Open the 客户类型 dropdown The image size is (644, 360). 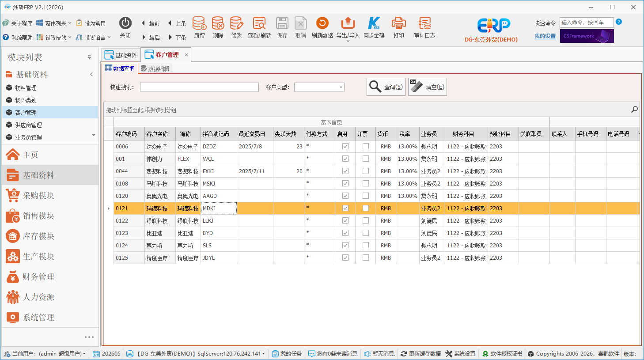[341, 87]
